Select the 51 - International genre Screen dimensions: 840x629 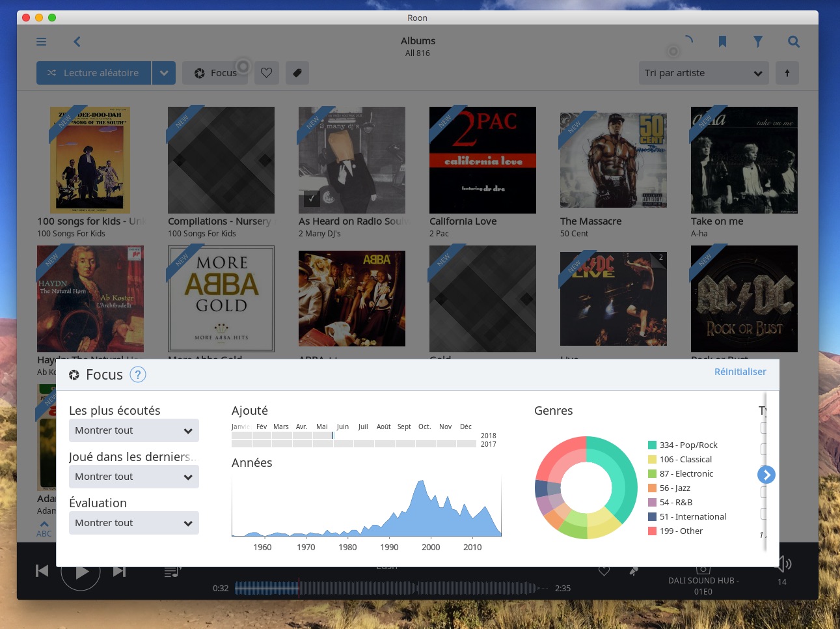tap(687, 517)
